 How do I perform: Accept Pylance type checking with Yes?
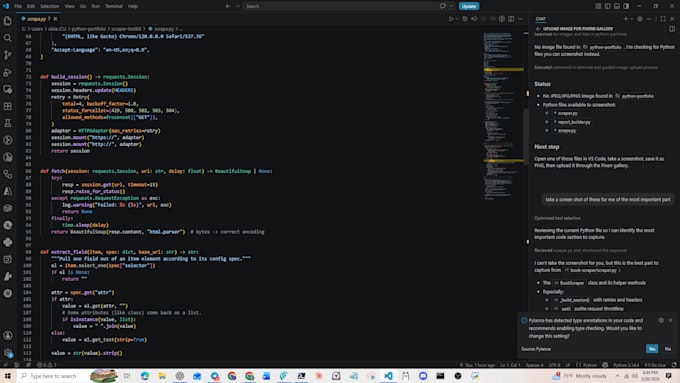tap(652, 349)
